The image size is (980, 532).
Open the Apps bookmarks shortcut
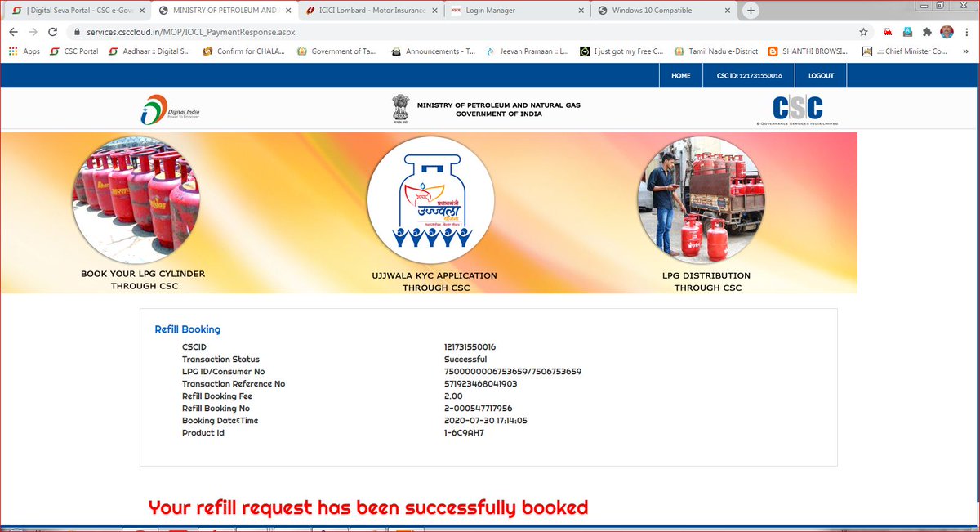[x=24, y=51]
